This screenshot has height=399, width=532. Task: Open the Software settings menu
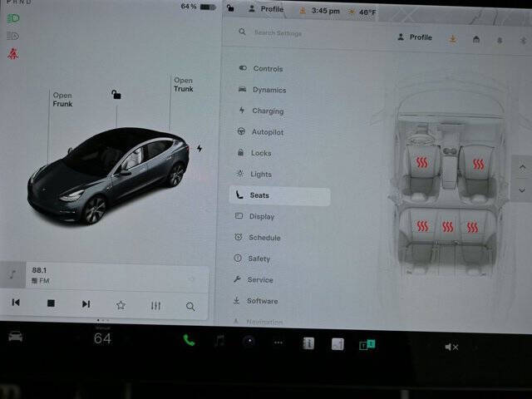coord(255,301)
